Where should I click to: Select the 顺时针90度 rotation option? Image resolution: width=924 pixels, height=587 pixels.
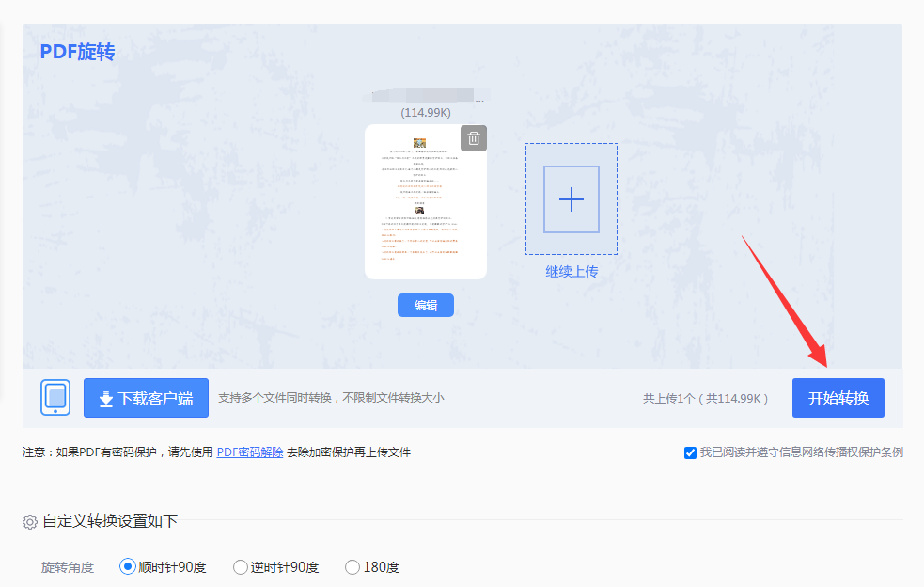128,566
